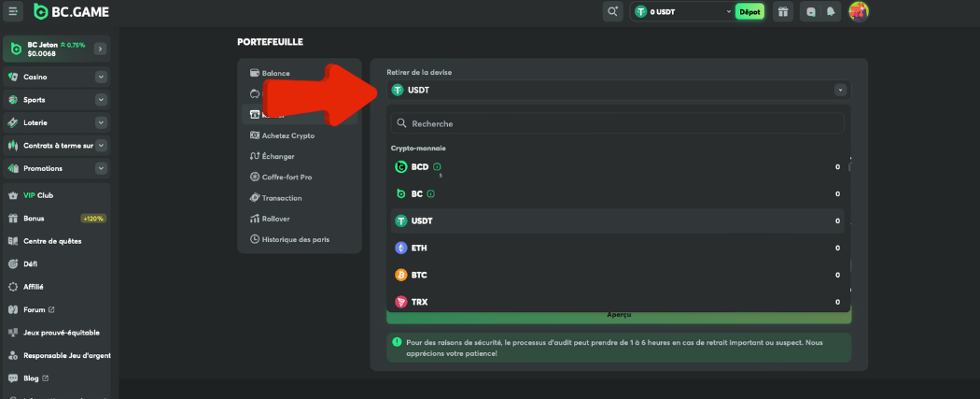Open the search icon in header

[612, 11]
